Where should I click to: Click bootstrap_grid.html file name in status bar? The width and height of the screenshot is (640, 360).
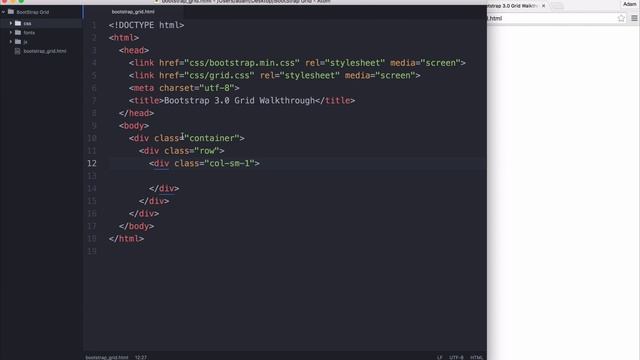[x=107, y=357]
